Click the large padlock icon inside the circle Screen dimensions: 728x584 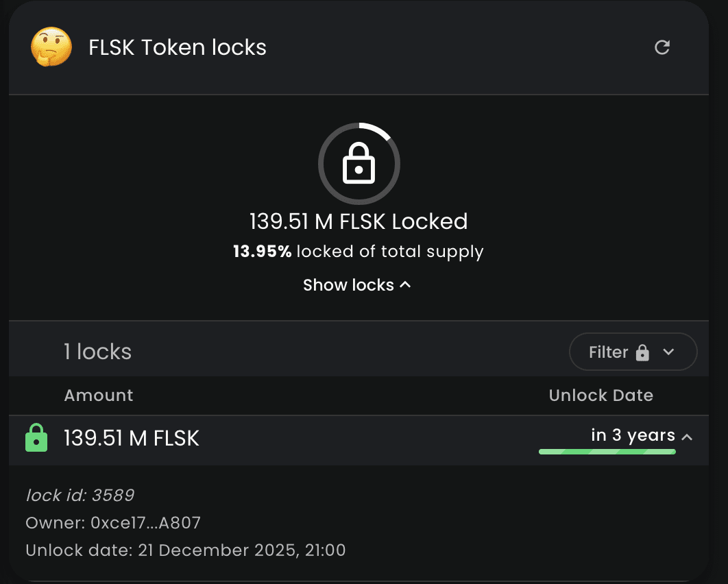click(359, 163)
